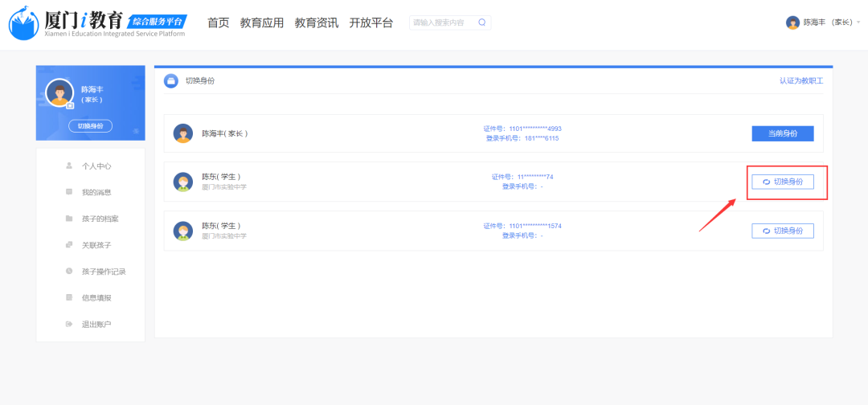Click the 孩子操作记录 clock icon

click(69, 272)
